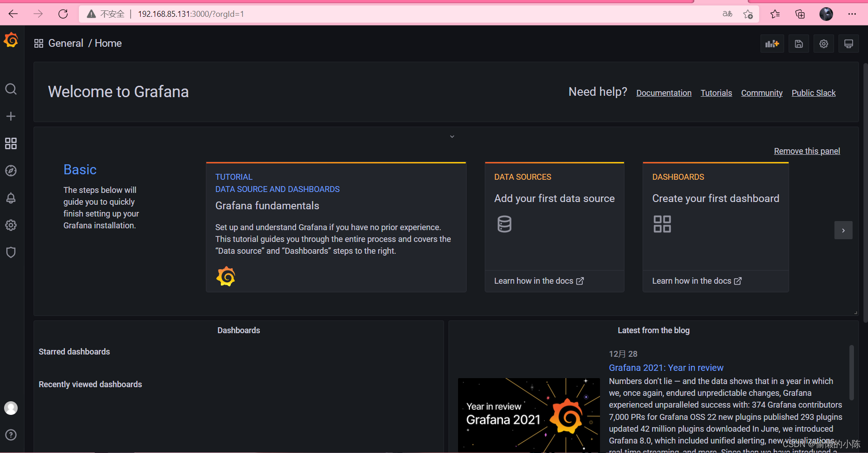Screen dimensions: 868x453
Task: Add this page to favorites star icon
Action: pyautogui.click(x=748, y=14)
